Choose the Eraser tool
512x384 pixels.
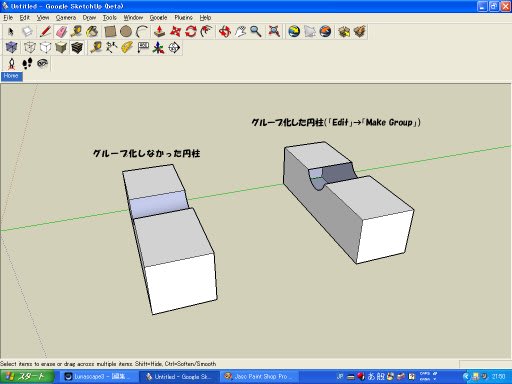coord(61,32)
